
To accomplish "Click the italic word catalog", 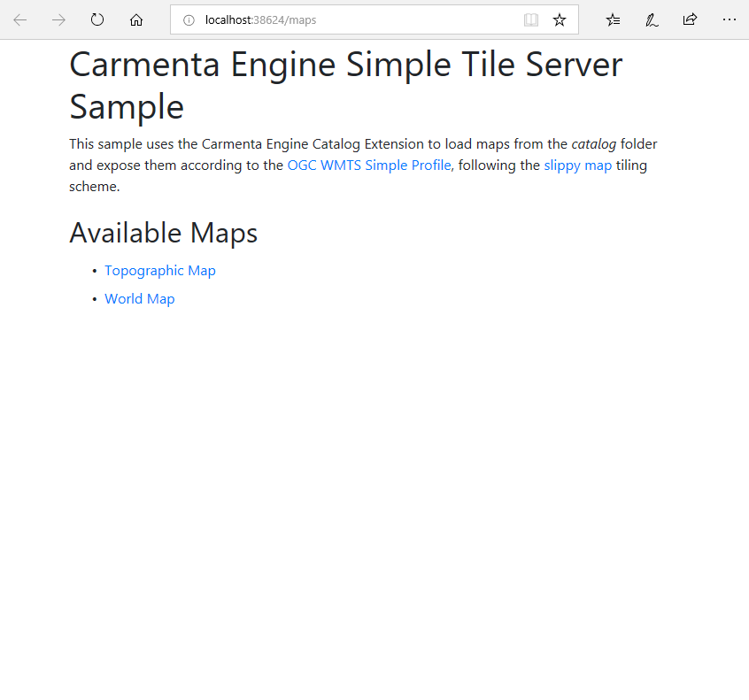I will point(593,144).
